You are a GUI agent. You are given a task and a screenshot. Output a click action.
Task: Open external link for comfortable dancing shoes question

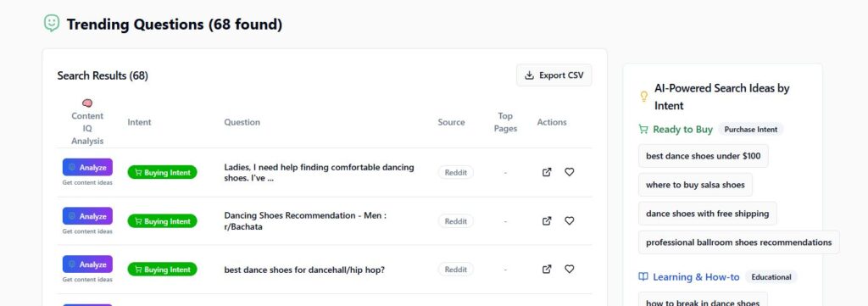coord(547,172)
